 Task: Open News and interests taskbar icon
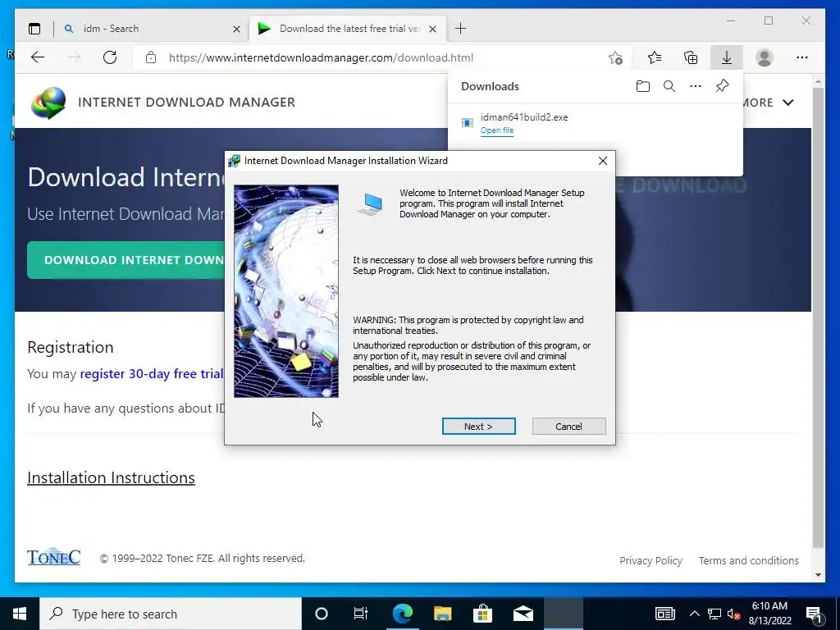click(x=664, y=614)
